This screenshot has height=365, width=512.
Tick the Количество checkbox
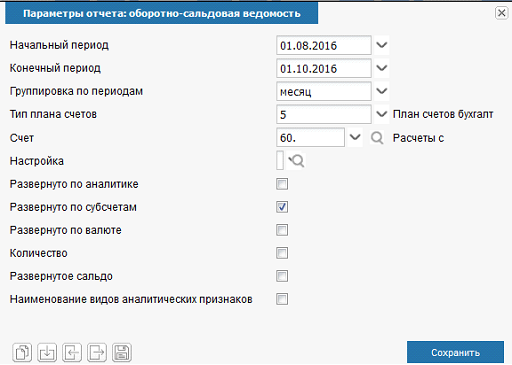click(x=282, y=253)
